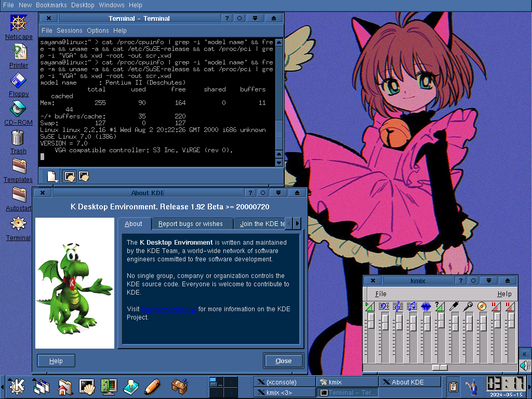Open the new session dropdown in Terminal
Viewport: 532px width, 399px height.
[52, 177]
